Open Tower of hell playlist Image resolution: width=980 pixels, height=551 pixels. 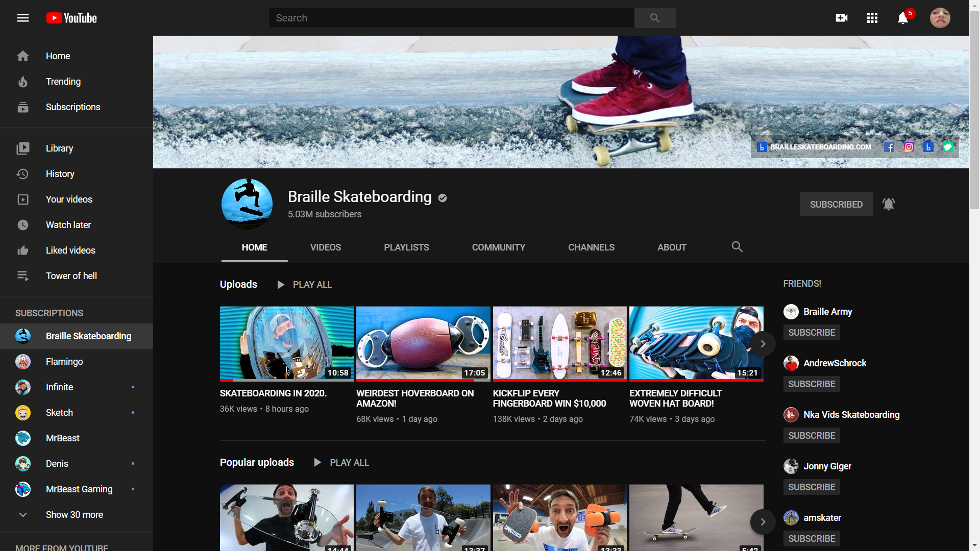click(77, 276)
